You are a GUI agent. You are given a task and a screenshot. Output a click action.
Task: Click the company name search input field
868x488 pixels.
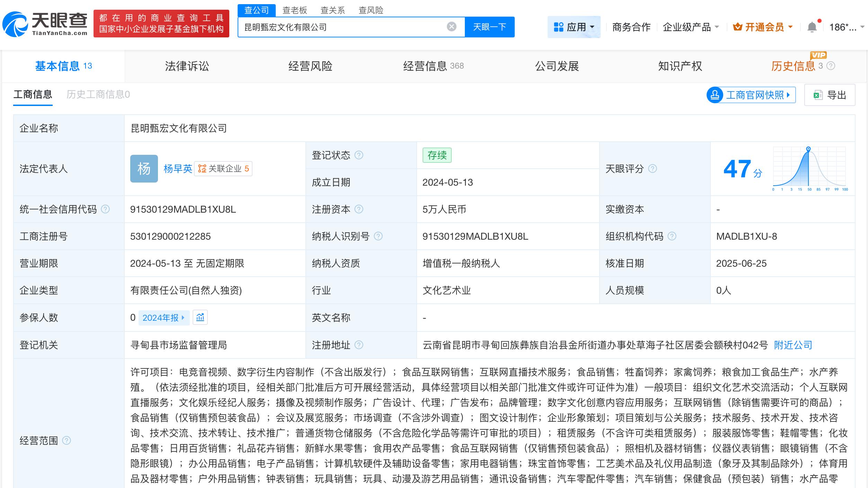tap(346, 27)
